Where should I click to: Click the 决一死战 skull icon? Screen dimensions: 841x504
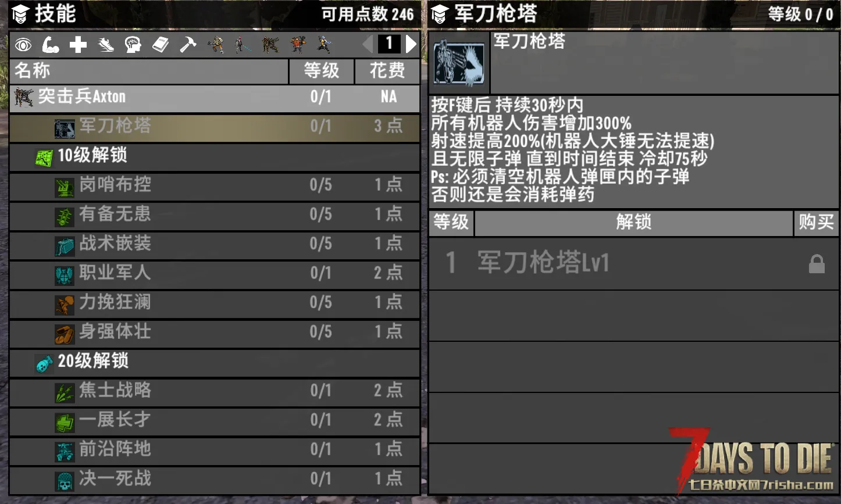65,481
